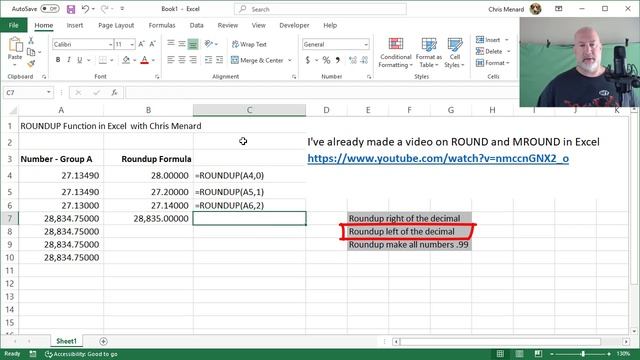Open the File tab
The height and width of the screenshot is (360, 640).
(x=13, y=25)
